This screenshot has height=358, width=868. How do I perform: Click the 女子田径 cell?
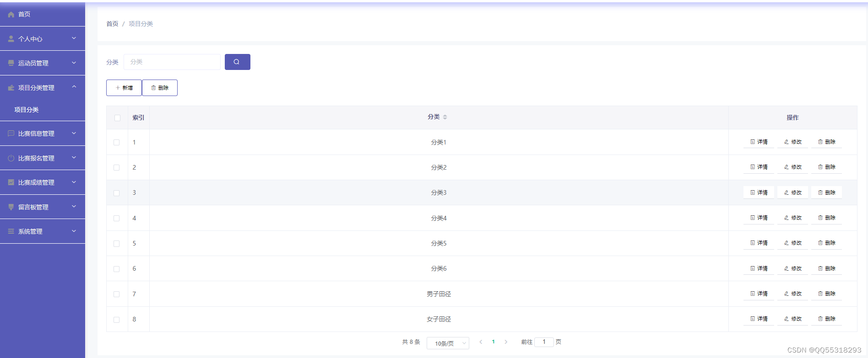click(x=439, y=319)
